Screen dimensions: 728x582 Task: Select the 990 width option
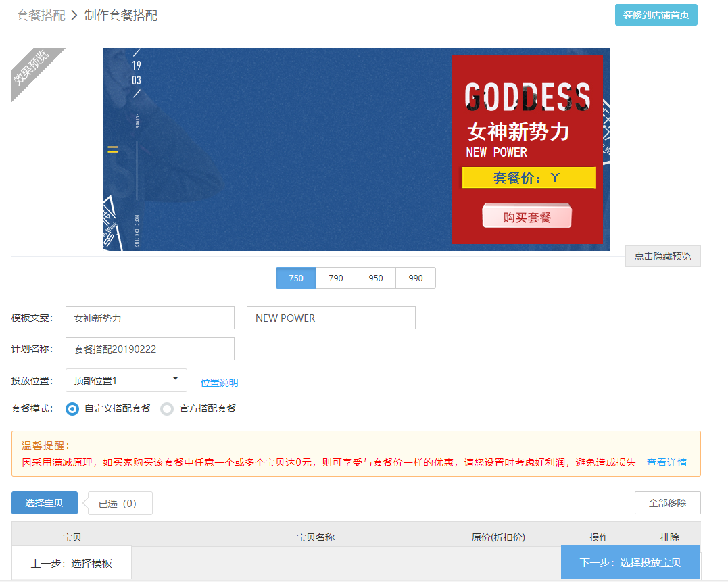[x=416, y=278]
